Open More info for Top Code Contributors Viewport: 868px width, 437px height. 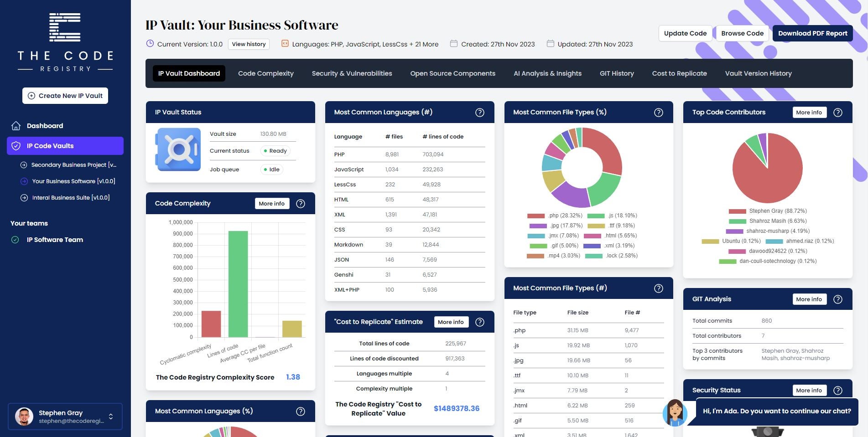pos(809,113)
